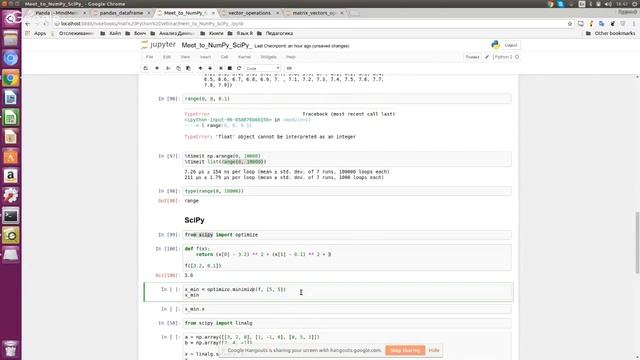Interrupt the kernel with the stop icon
640x360 pixels.
pos(230,68)
